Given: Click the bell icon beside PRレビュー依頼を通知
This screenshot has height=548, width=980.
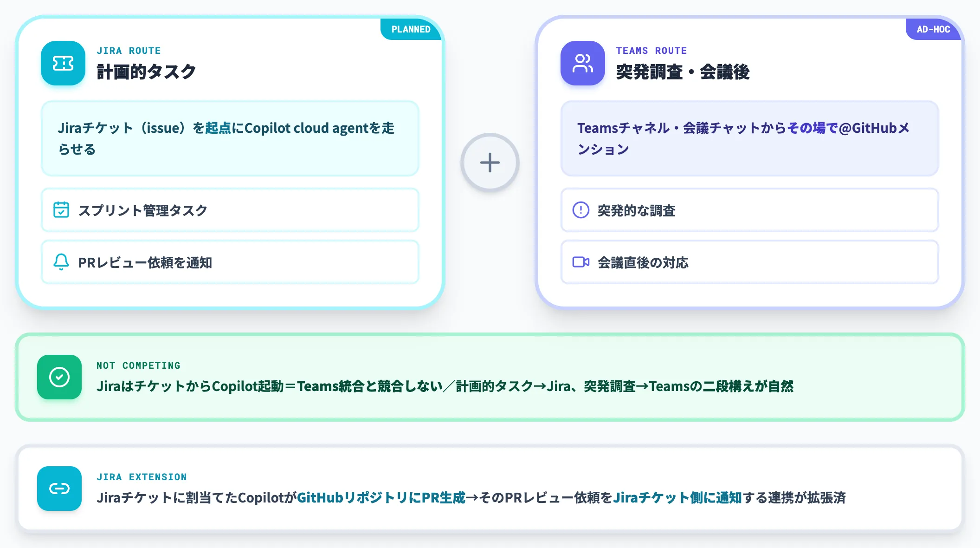Looking at the screenshot, I should 61,262.
